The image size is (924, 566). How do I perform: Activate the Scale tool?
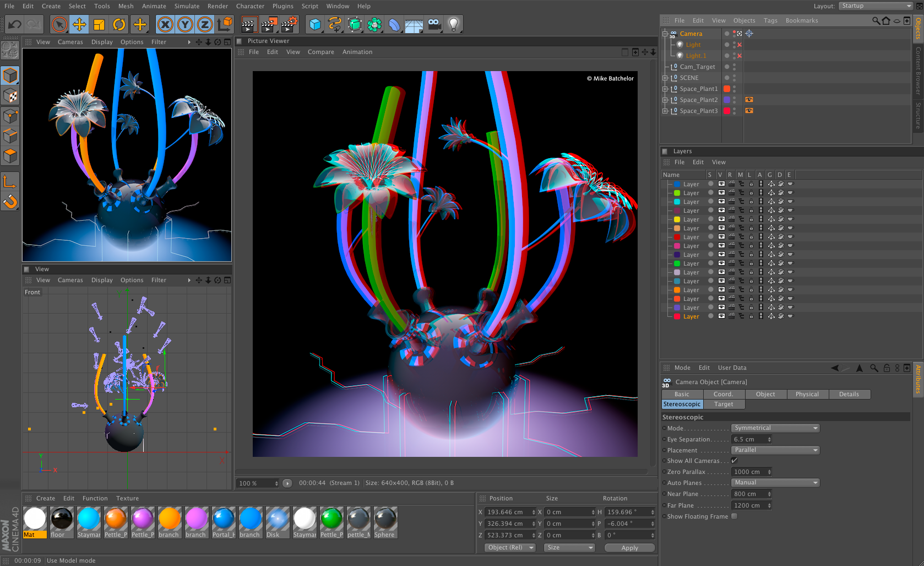99,24
